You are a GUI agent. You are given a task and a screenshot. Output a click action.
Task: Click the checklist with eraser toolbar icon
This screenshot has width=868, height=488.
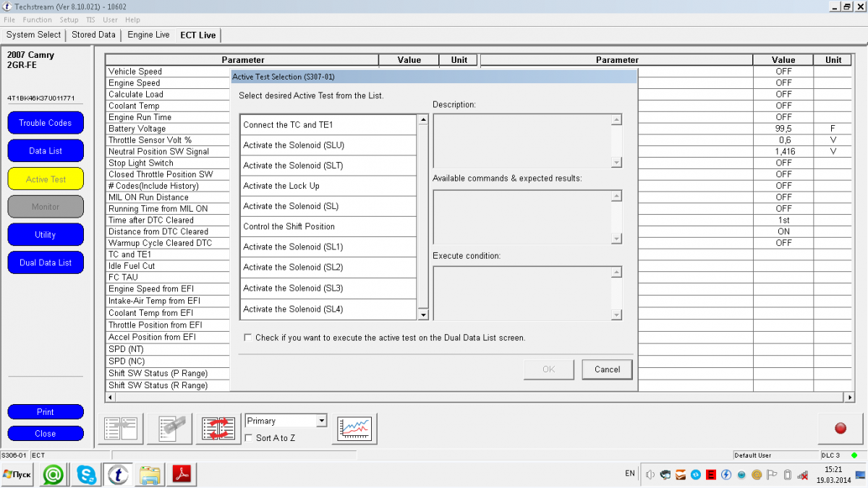(x=169, y=429)
